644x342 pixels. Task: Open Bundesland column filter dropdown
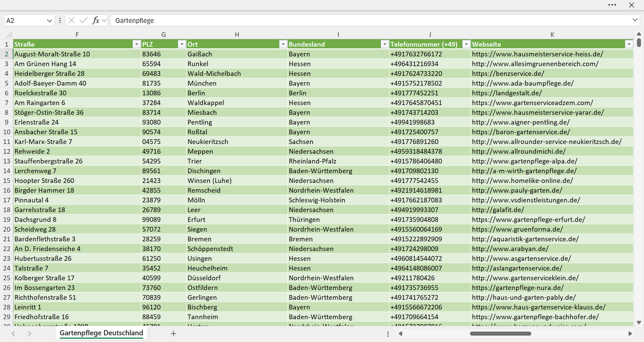click(385, 44)
